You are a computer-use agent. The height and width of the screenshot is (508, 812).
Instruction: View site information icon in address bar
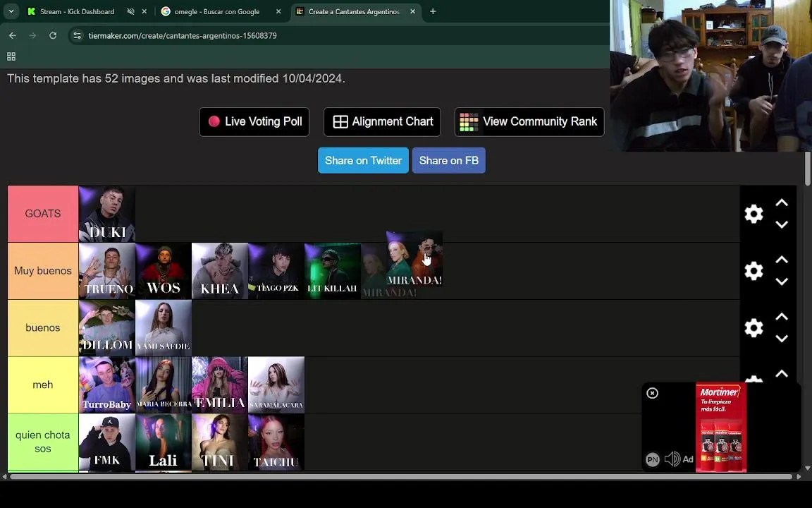point(77,35)
